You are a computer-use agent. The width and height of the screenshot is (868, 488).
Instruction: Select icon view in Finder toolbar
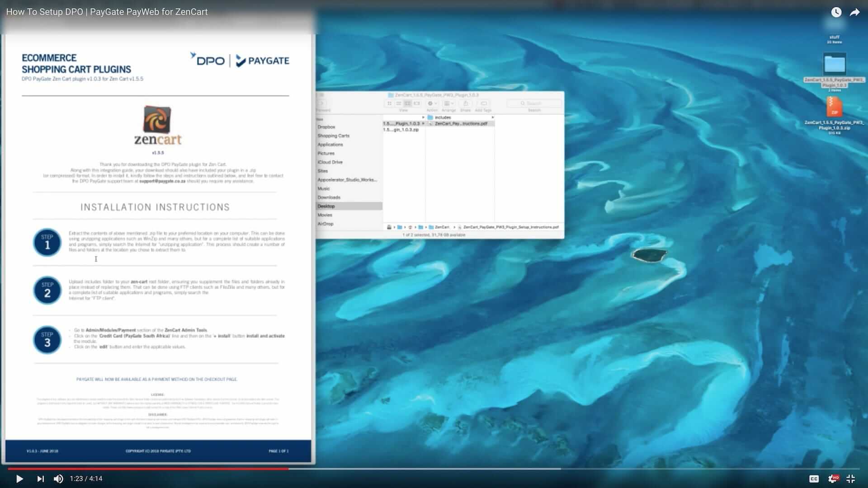tap(389, 103)
